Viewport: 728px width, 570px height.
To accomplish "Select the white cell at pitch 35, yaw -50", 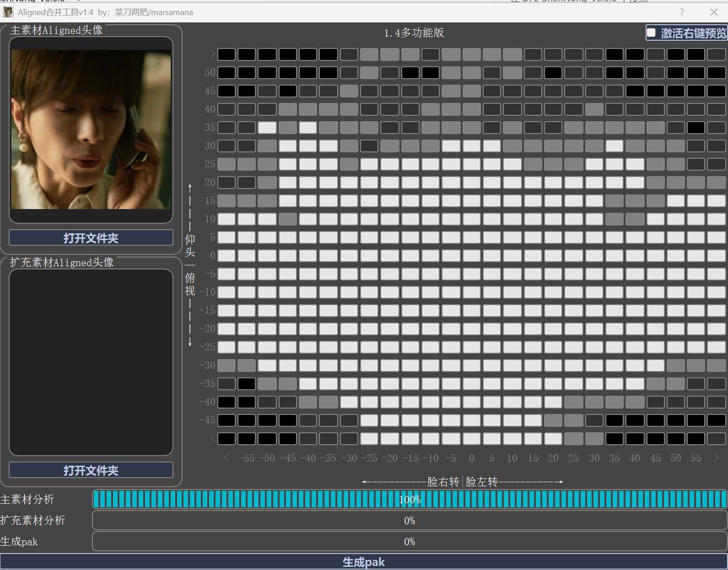I will click(267, 128).
